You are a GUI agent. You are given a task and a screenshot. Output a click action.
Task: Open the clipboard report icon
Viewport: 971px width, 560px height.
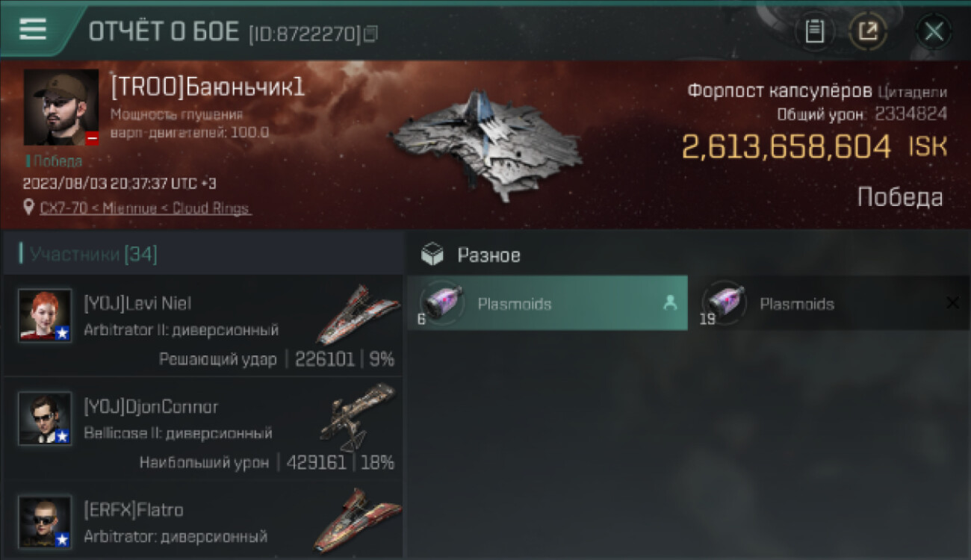coord(814,31)
